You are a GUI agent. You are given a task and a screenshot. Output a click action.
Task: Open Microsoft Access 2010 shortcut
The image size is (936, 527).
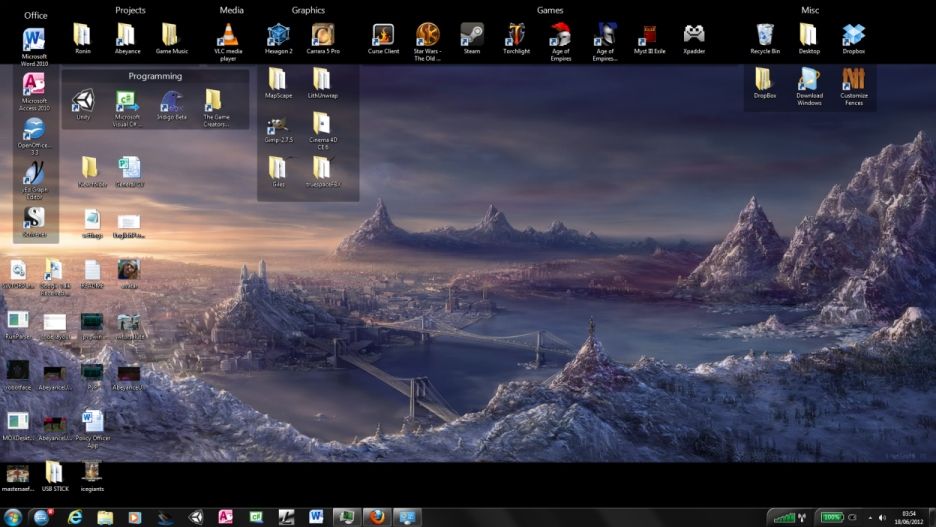click(x=34, y=91)
